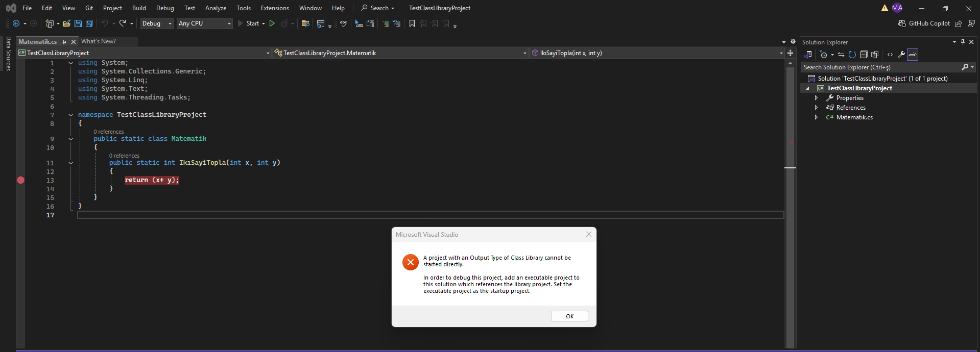Click the spell checker abc icon
980x352 pixels.
click(x=343, y=23)
